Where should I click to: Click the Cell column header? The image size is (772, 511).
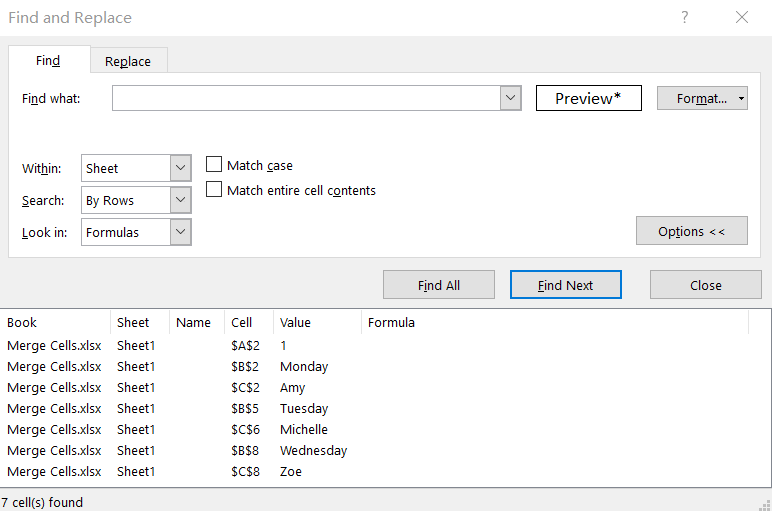[x=249, y=322]
